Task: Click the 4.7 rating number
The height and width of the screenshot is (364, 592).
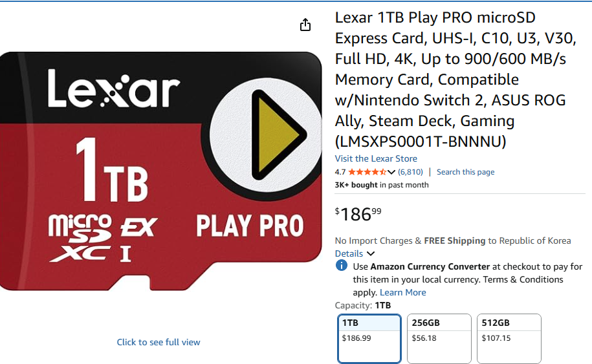Action: [340, 172]
